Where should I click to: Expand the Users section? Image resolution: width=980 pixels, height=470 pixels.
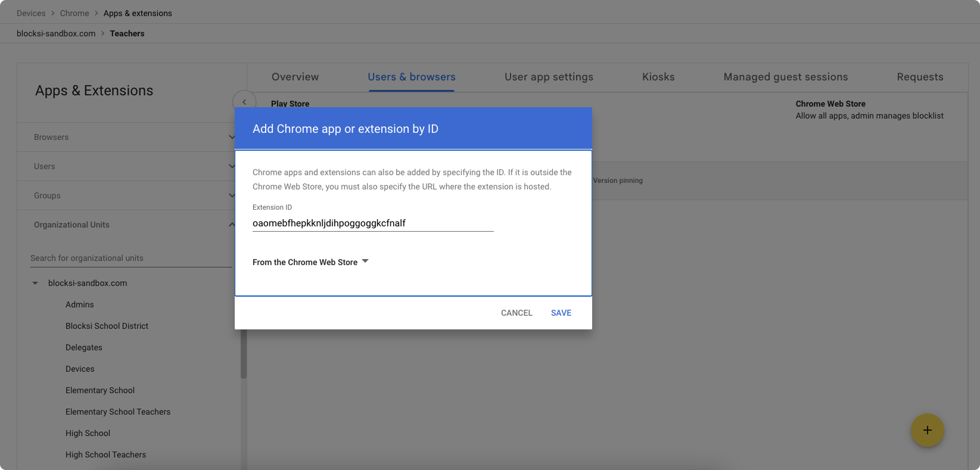(232, 166)
